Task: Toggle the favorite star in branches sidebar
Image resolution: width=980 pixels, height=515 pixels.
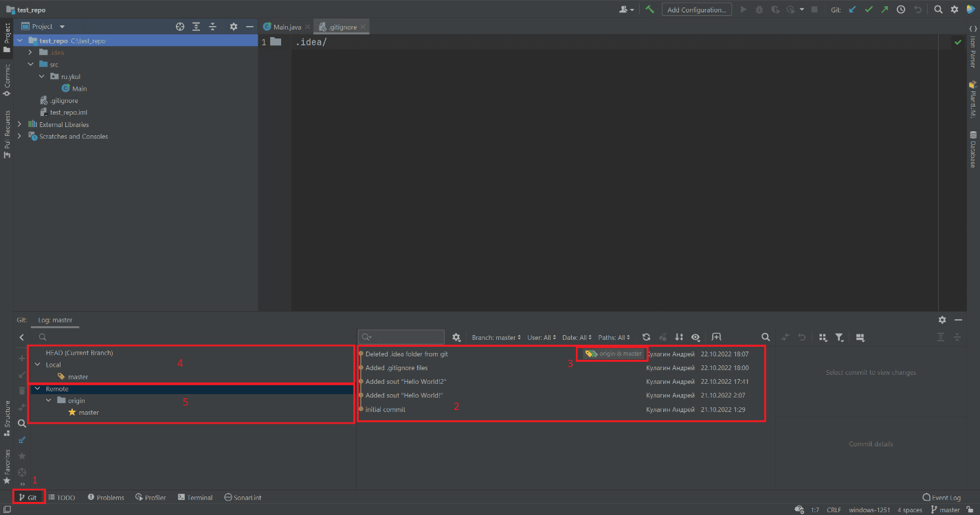Action: 22,456
